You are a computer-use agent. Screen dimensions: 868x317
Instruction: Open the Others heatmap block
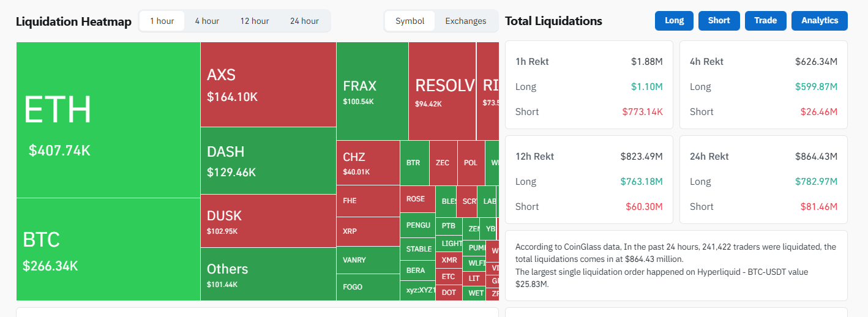pos(268,274)
